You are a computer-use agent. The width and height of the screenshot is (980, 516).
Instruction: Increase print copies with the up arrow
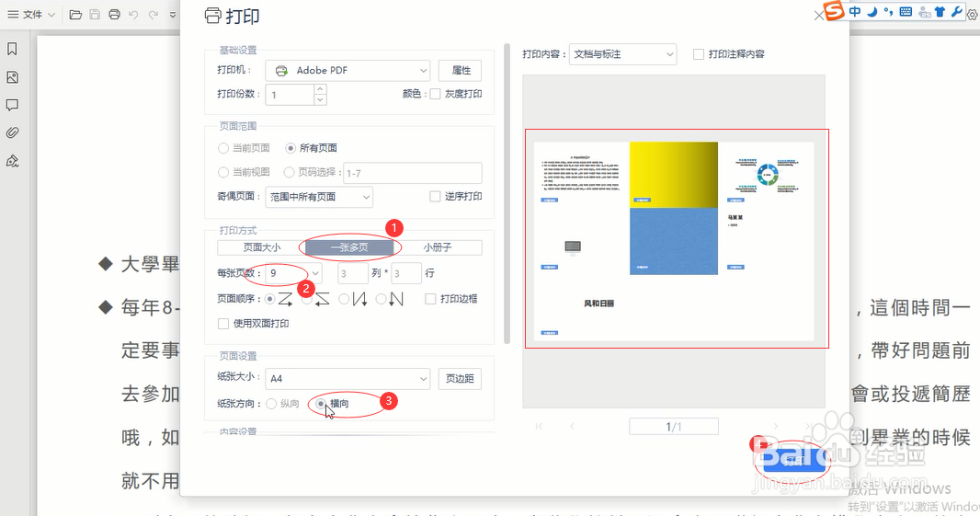(x=320, y=89)
